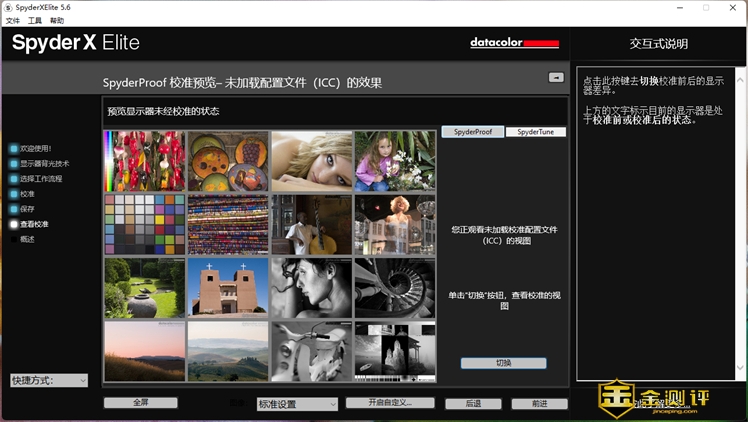The width and height of the screenshot is (748, 422).
Task: Select the SpyderProof tab
Action: (472, 132)
